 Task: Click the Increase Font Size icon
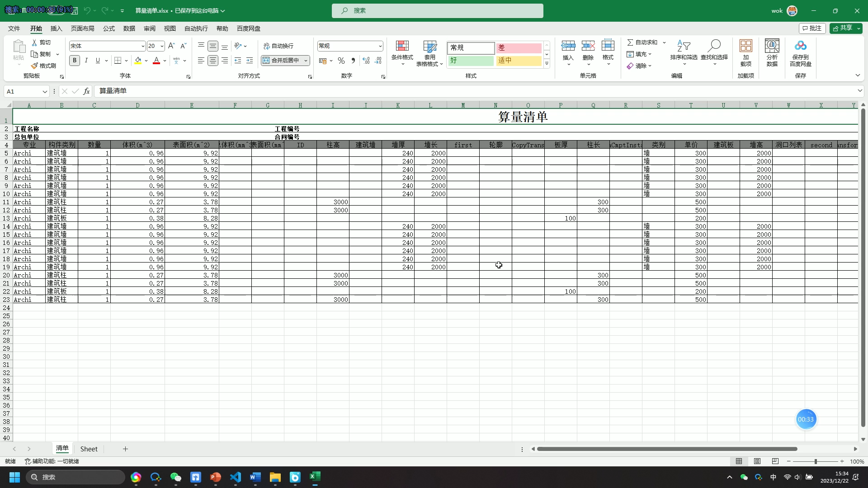tap(171, 46)
